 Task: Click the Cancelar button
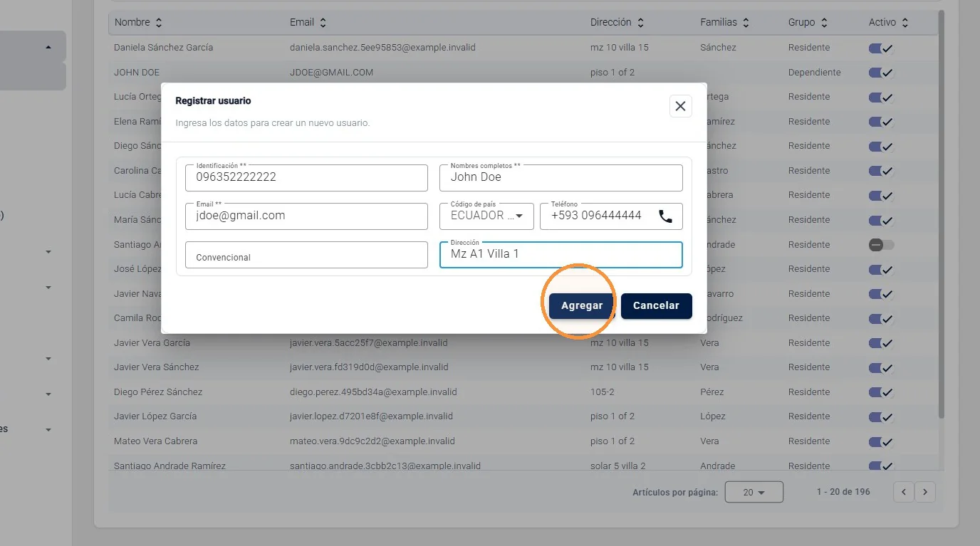pyautogui.click(x=656, y=305)
